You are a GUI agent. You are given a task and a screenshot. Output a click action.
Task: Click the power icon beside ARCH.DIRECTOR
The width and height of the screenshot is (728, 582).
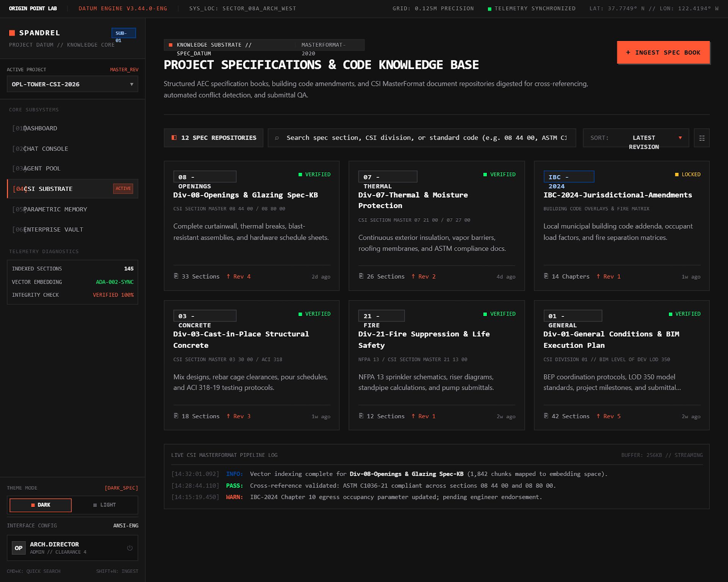point(130,548)
